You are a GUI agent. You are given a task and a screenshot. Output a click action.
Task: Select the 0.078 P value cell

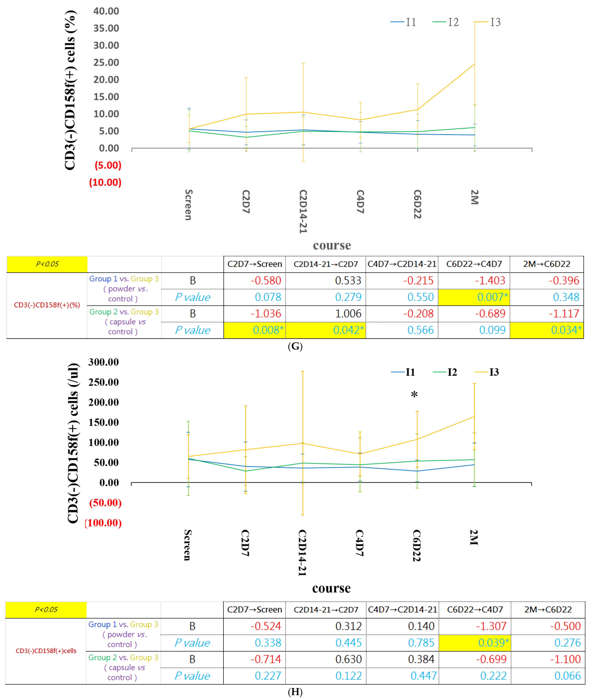click(x=254, y=297)
